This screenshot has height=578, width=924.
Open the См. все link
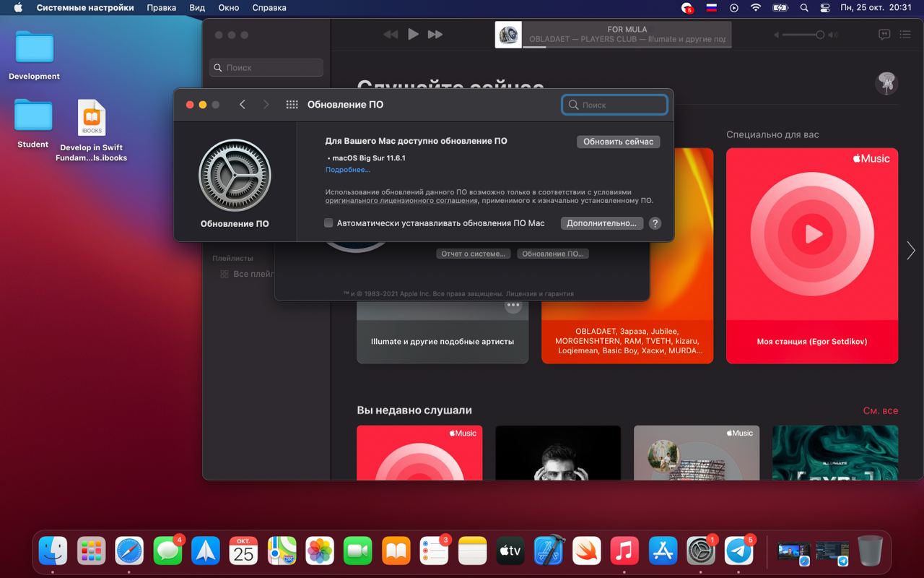(881, 410)
